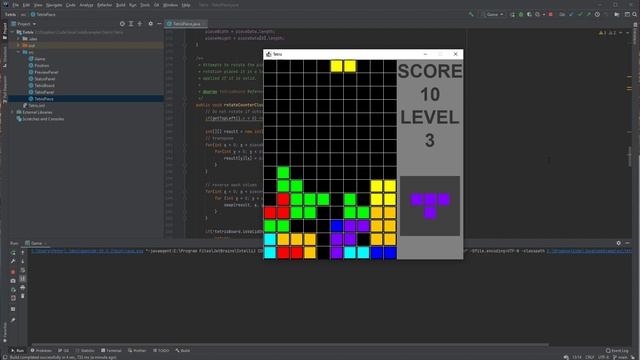Click the warnings indicator in editor corner
Screen dimensions: 640x360
coord(607,33)
